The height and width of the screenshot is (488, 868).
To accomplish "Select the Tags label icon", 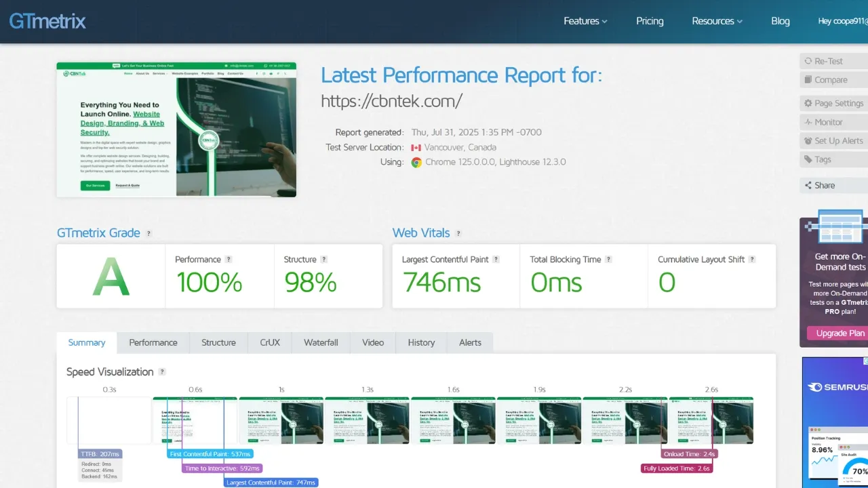I will click(x=808, y=159).
